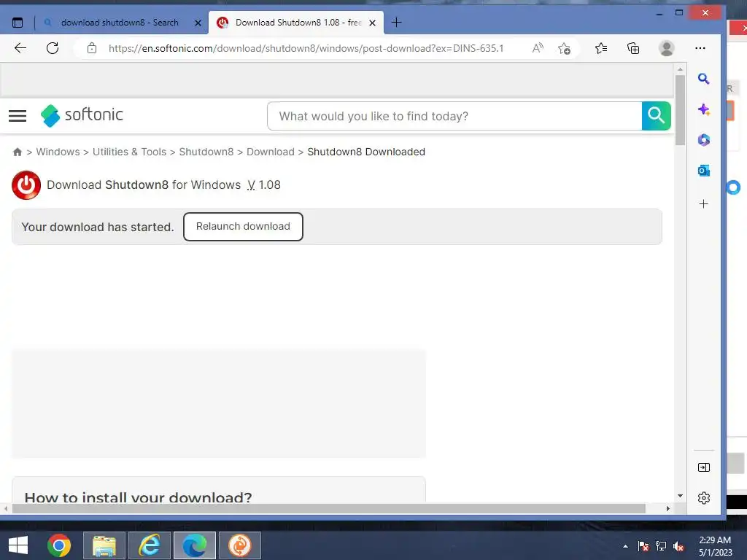This screenshot has width=747, height=560.
Task: Click the scrollbar up arrow
Action: (x=681, y=69)
